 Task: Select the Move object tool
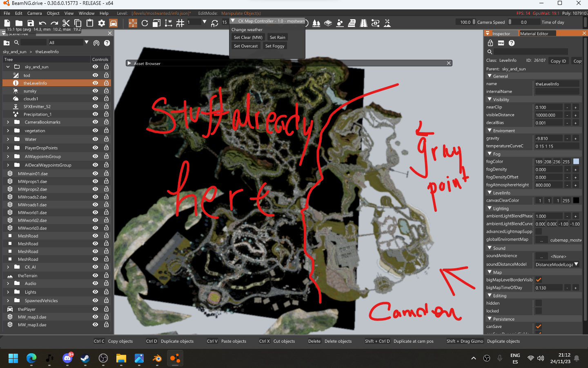point(133,23)
